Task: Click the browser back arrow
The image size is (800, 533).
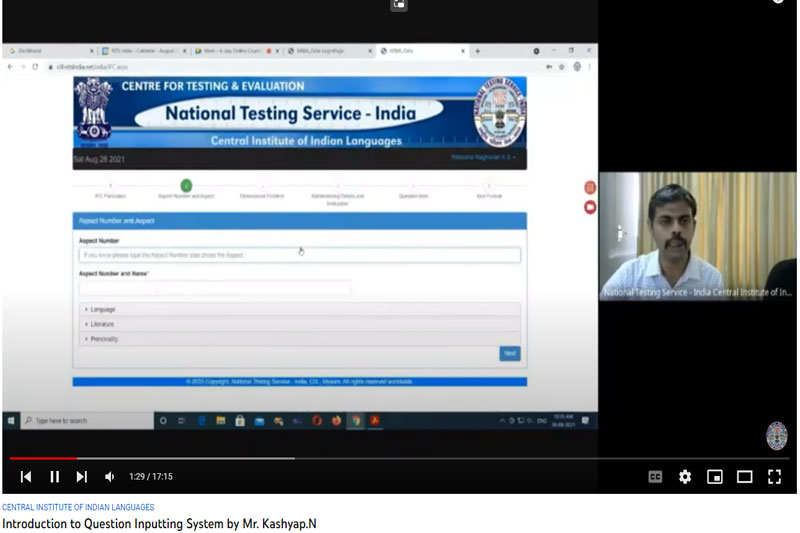Action: coord(10,67)
